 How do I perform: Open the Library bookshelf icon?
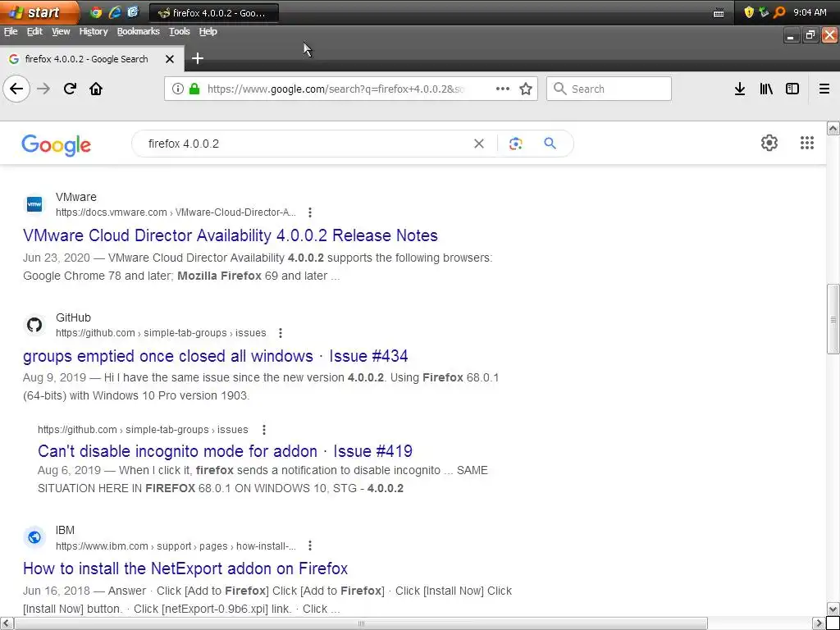[x=766, y=89]
